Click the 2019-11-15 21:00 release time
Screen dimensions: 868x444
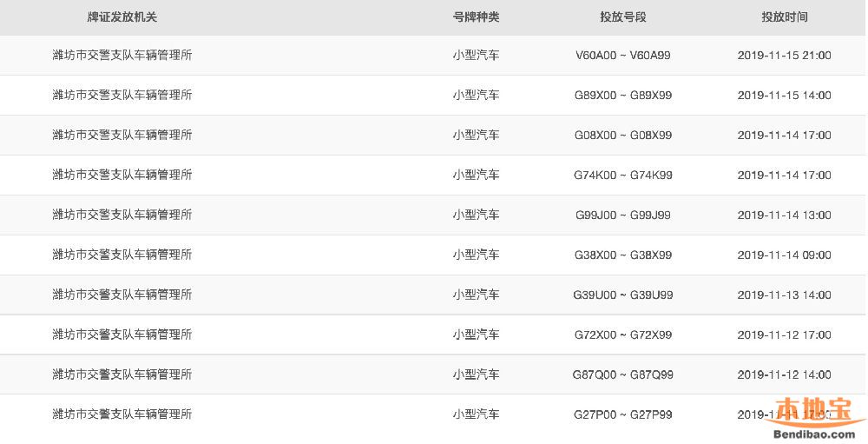(784, 56)
